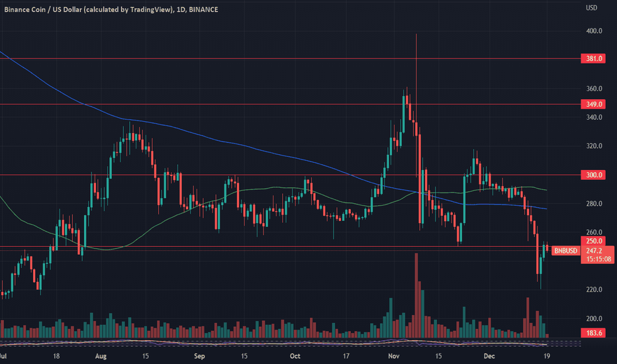Click the Aug label on time axis

tap(101, 356)
